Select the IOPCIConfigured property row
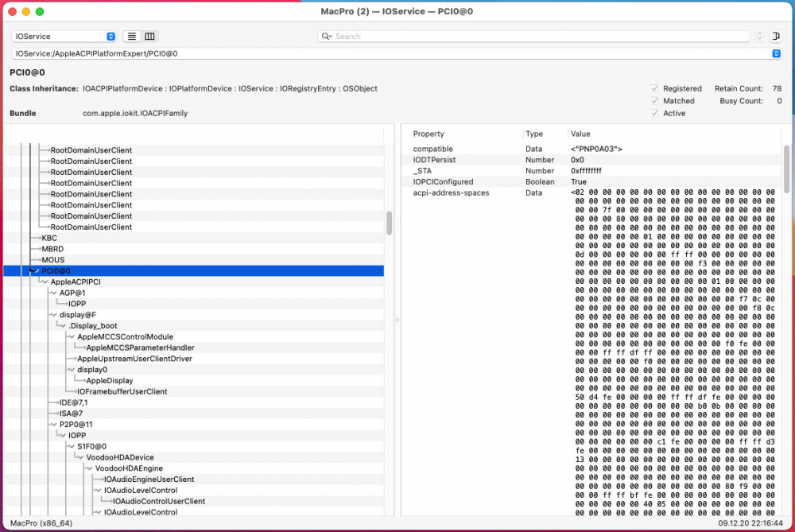The width and height of the screenshot is (795, 532). coord(593,182)
